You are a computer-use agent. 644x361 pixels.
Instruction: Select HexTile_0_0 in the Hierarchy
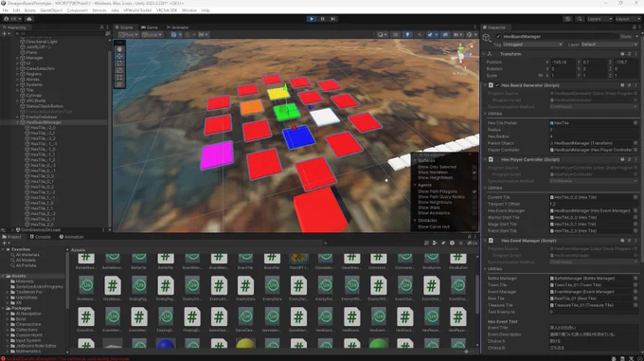point(42,176)
